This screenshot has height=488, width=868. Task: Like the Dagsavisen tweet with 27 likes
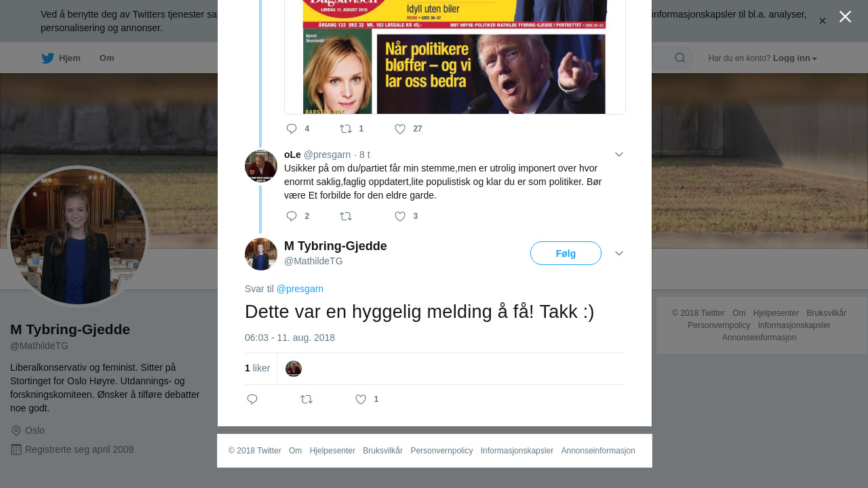click(x=400, y=129)
